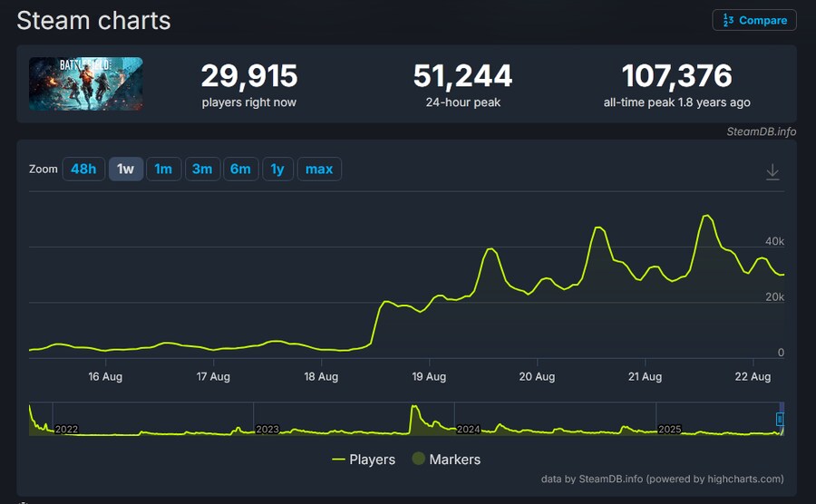Set chart zoom to 1y
This screenshot has height=504, width=816.
tap(277, 169)
